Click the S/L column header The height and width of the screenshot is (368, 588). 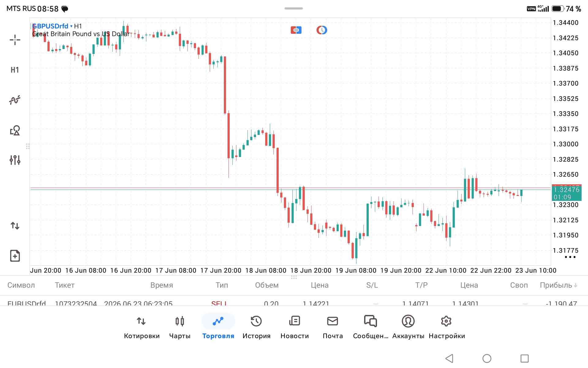pyautogui.click(x=372, y=285)
